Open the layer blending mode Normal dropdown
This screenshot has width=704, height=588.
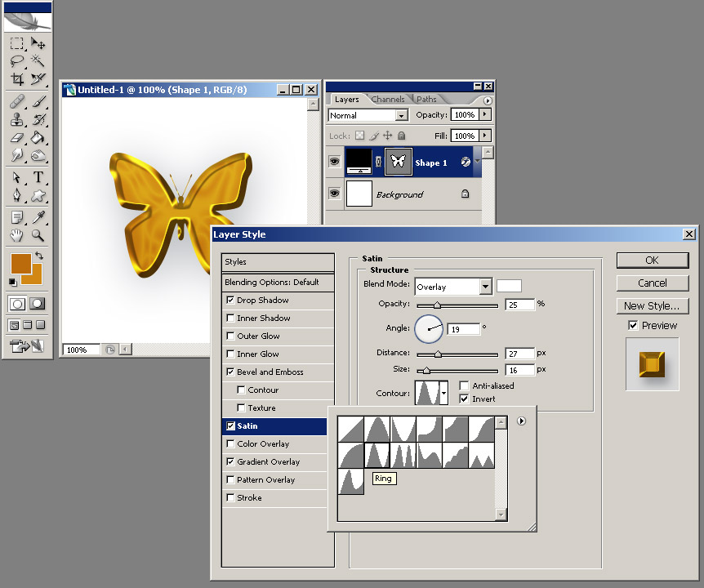click(x=401, y=115)
